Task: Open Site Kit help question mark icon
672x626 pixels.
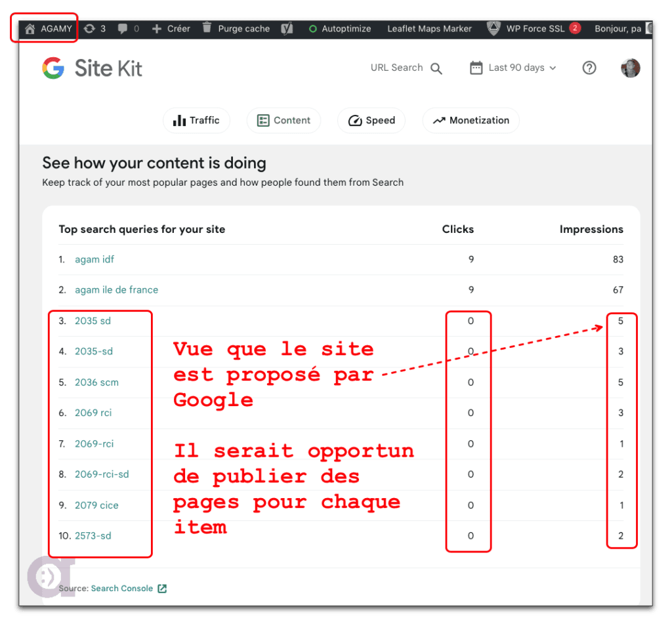Action: [x=589, y=68]
